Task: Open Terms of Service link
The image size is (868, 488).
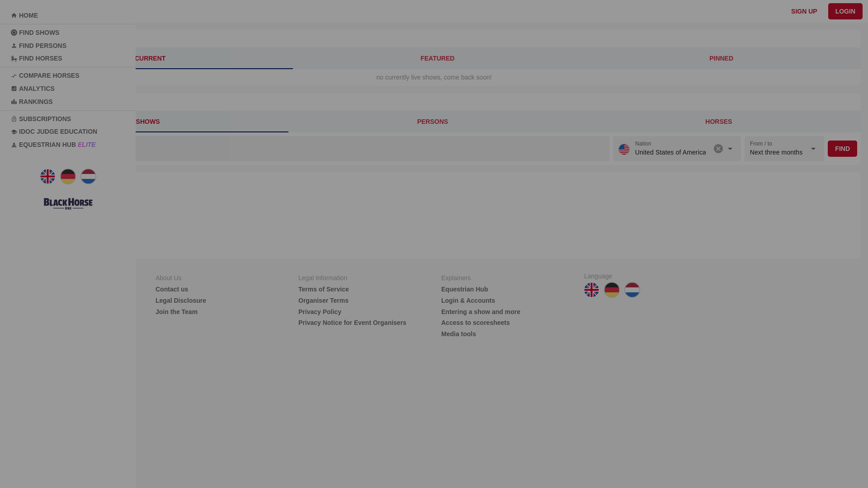Action: (x=324, y=289)
